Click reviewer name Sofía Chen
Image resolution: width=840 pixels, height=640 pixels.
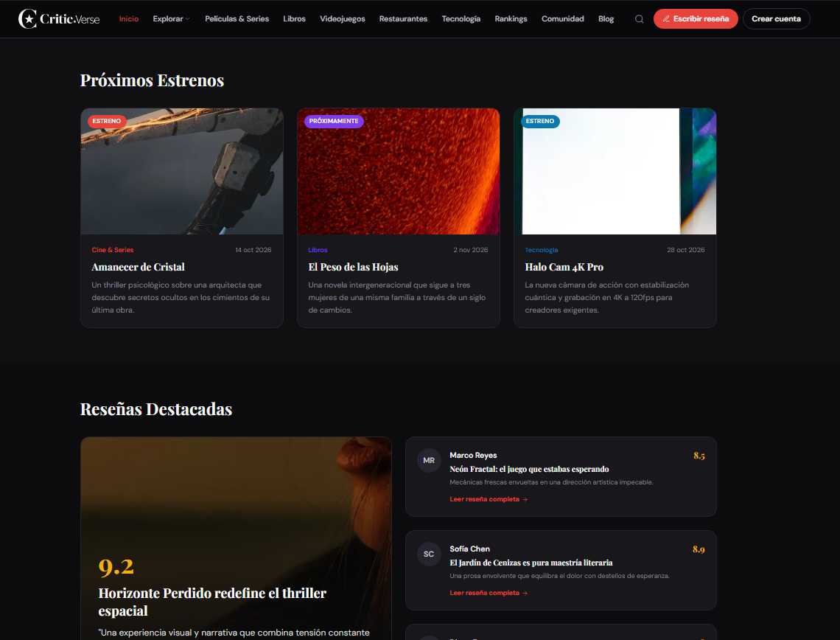tap(470, 549)
